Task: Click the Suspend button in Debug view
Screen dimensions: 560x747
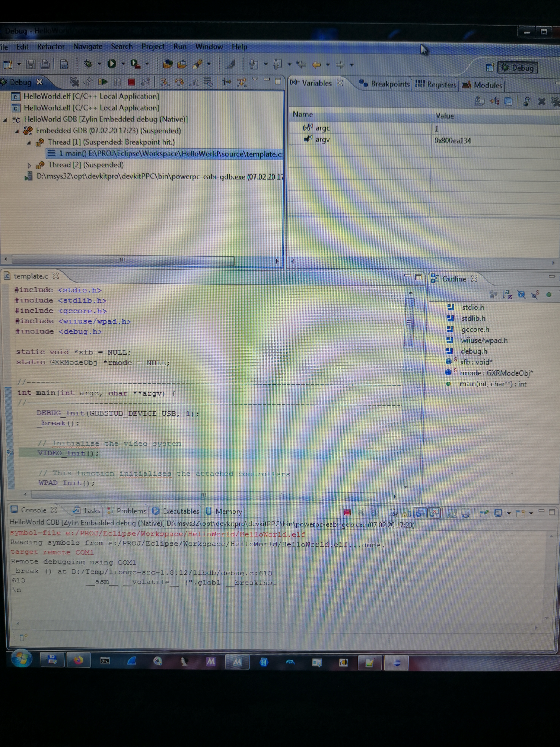Action: click(x=117, y=82)
